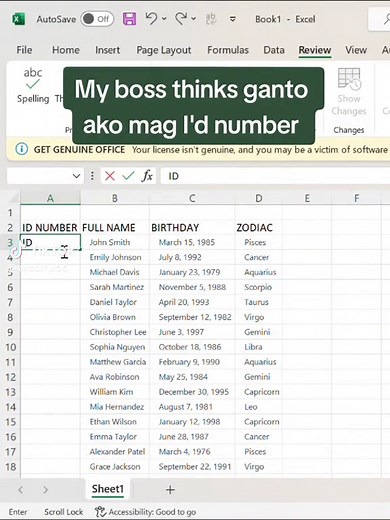Open the Redo history dropdown arrow
This screenshot has height=520, width=390.
[193, 19]
